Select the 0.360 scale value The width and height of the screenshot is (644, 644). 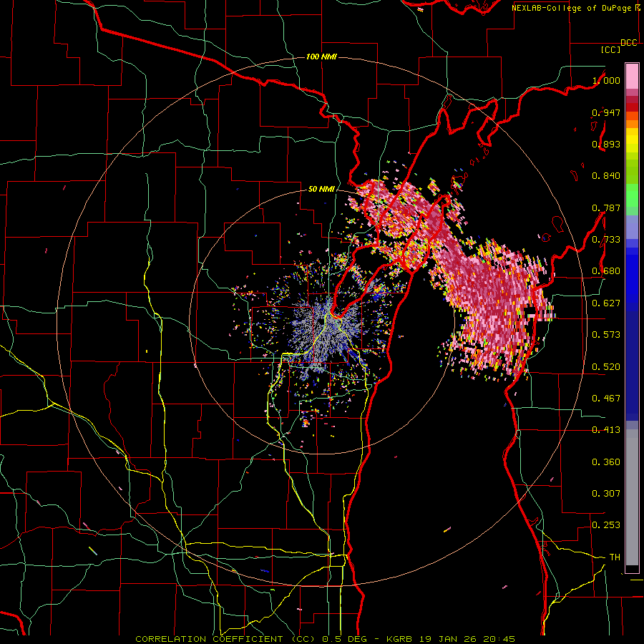click(606, 462)
